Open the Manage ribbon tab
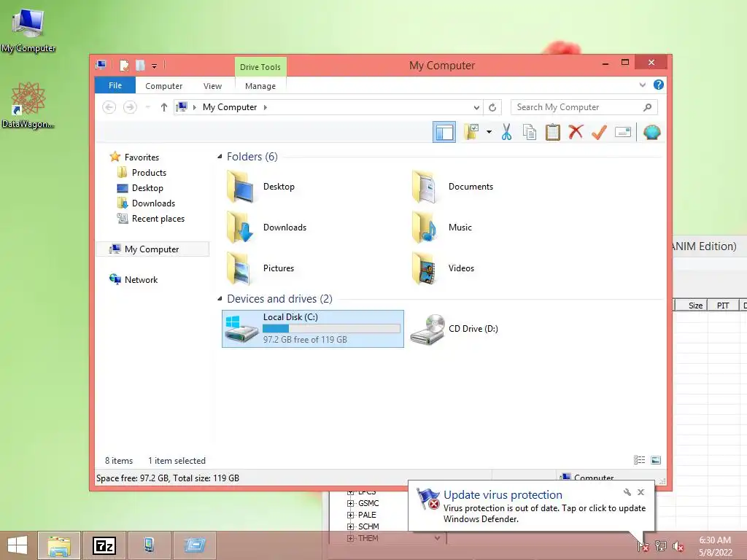The image size is (747, 560). [x=260, y=86]
